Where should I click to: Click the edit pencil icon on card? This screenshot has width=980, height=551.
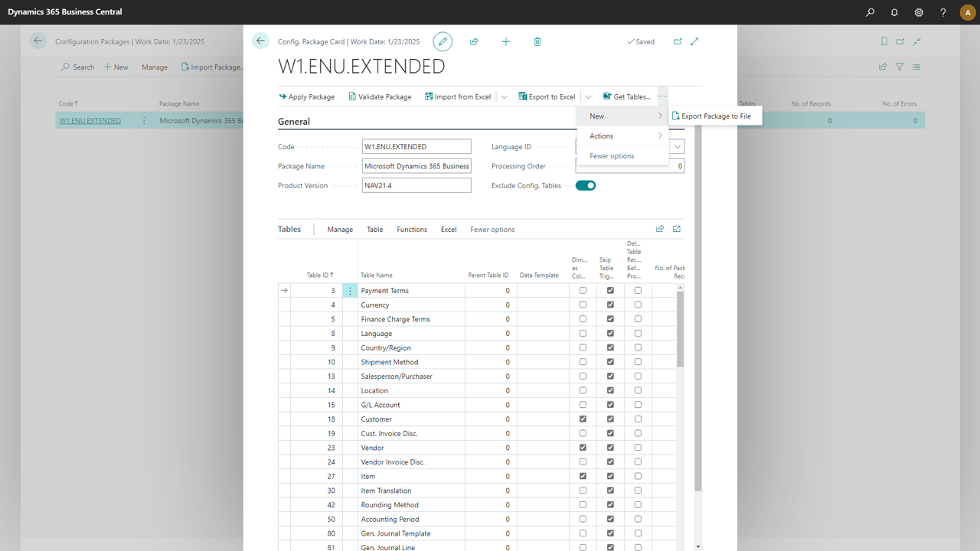443,41
